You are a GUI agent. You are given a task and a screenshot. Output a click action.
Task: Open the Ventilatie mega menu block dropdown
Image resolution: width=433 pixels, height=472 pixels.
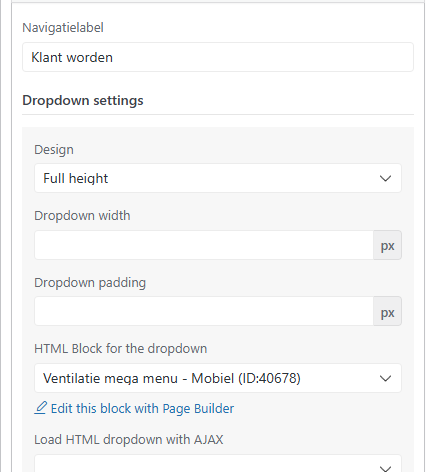tap(218, 378)
